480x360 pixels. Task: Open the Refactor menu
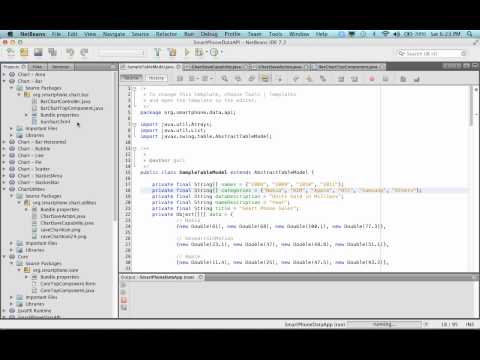point(166,34)
